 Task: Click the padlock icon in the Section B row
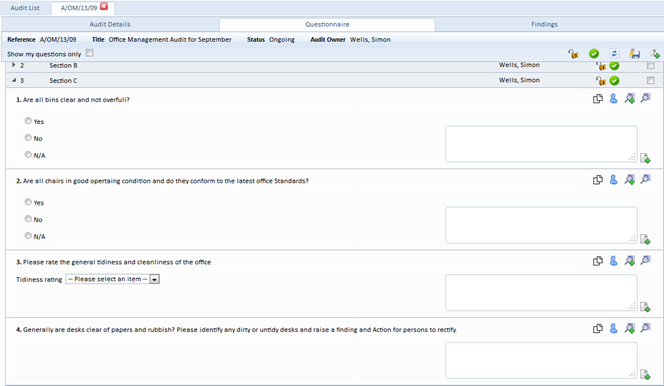tap(600, 66)
